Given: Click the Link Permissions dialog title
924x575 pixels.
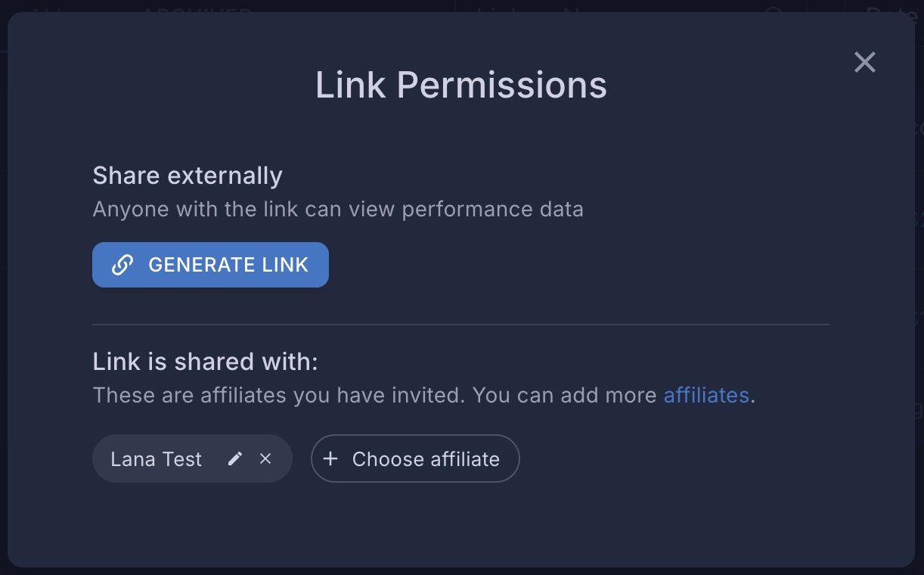Looking at the screenshot, I should (x=461, y=85).
